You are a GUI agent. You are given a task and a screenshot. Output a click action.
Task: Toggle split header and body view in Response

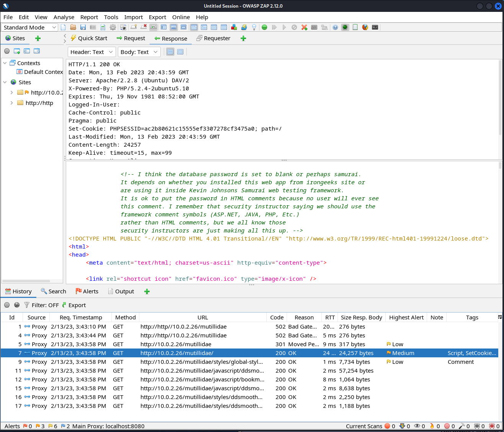point(171,52)
